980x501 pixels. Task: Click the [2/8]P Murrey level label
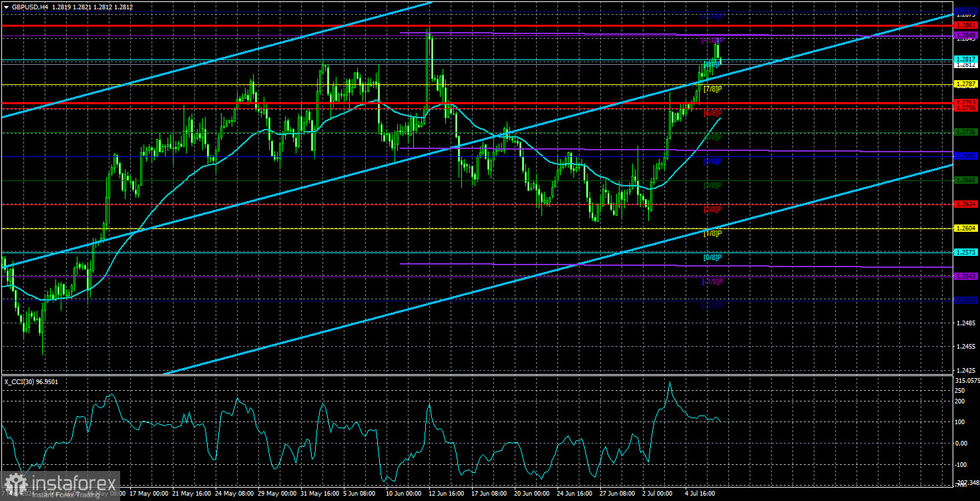point(713,209)
